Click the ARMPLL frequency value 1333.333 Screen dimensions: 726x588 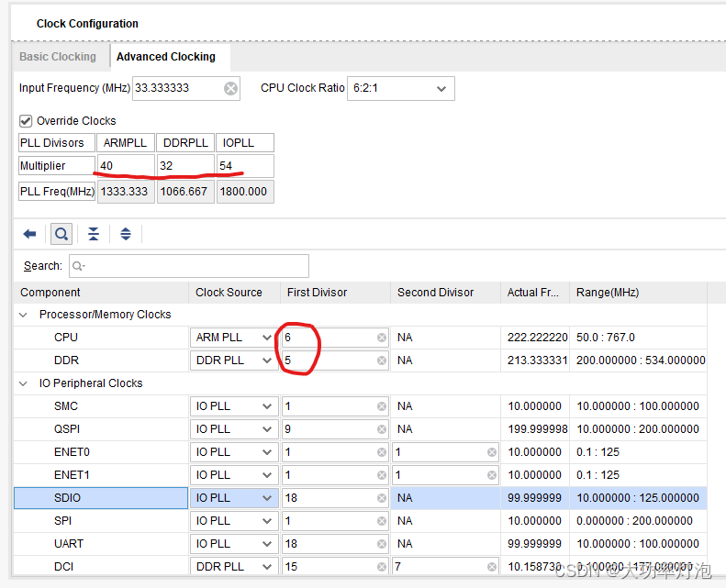click(x=126, y=192)
